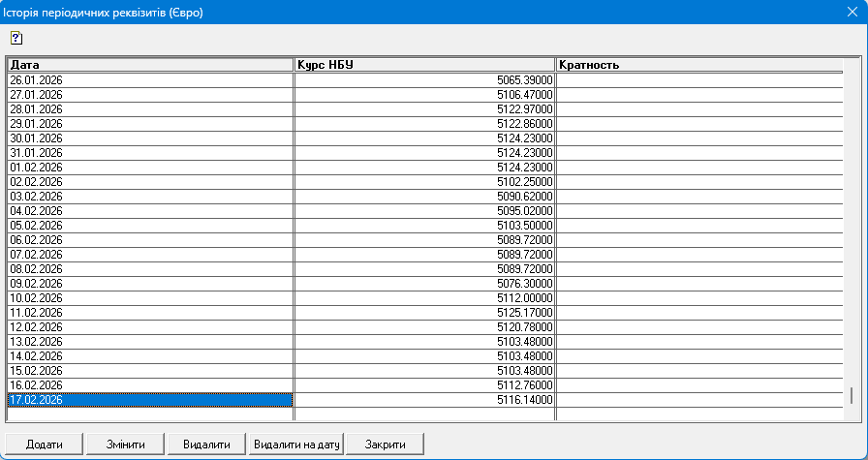The image size is (868, 460).
Task: Click the help question mark icon
Action: click(15, 38)
